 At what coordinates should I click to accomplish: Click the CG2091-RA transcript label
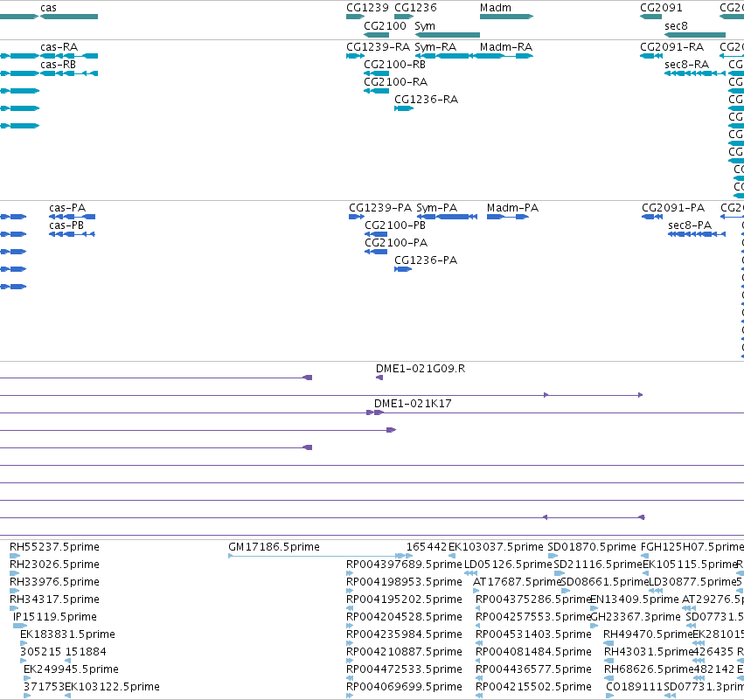[x=672, y=47]
